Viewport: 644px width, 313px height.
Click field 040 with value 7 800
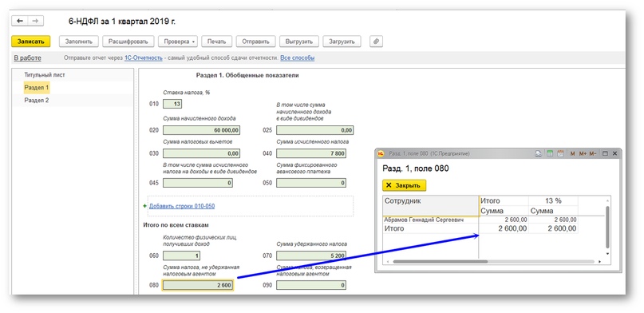click(311, 153)
